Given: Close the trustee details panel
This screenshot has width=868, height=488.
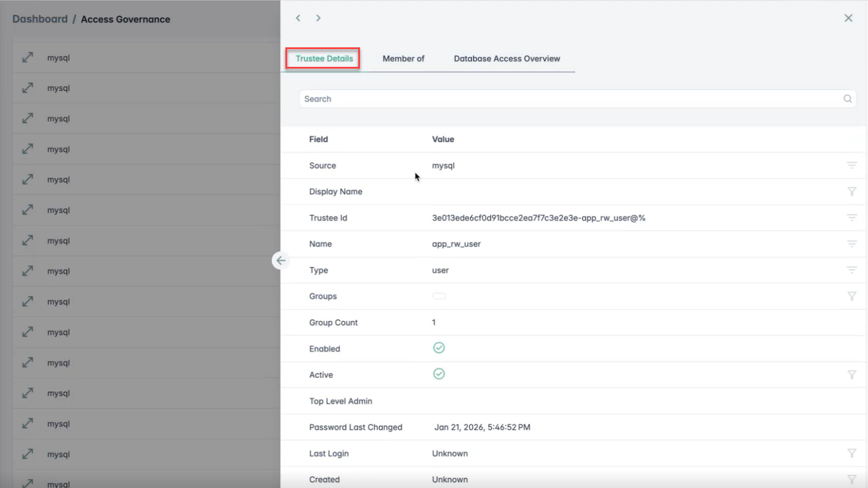Looking at the screenshot, I should [848, 18].
